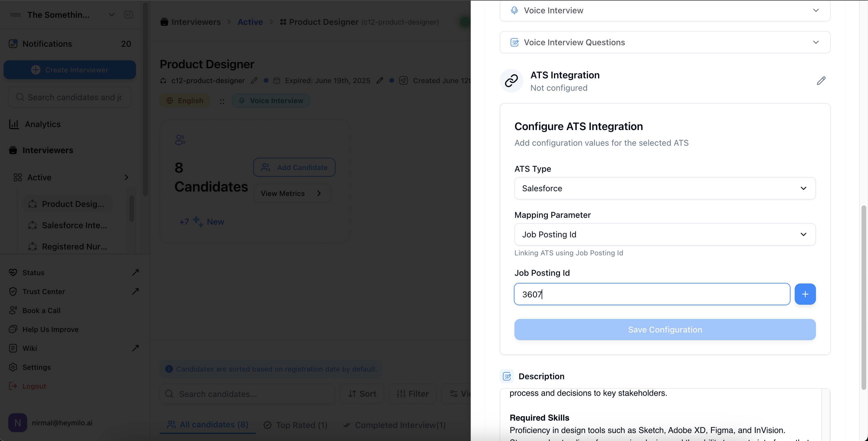
Task: Click the Job Posting Id input field
Action: click(652, 294)
